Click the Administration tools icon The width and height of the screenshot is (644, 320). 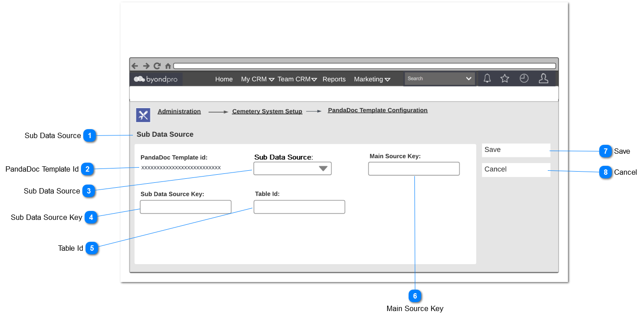[x=143, y=115]
